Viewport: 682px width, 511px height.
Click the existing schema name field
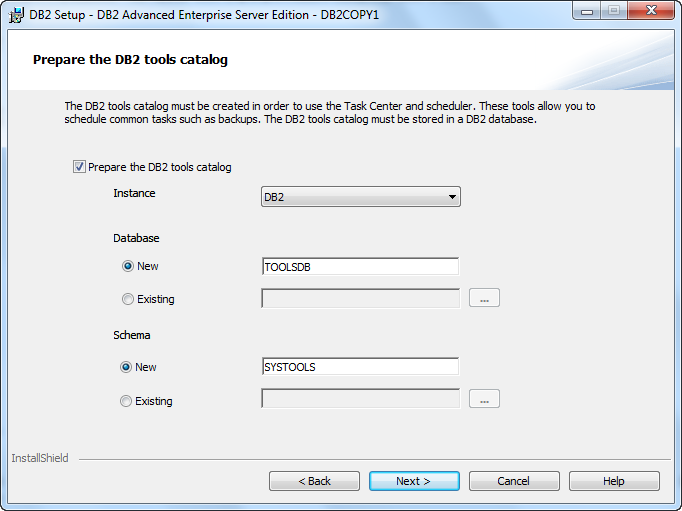[x=360, y=398]
